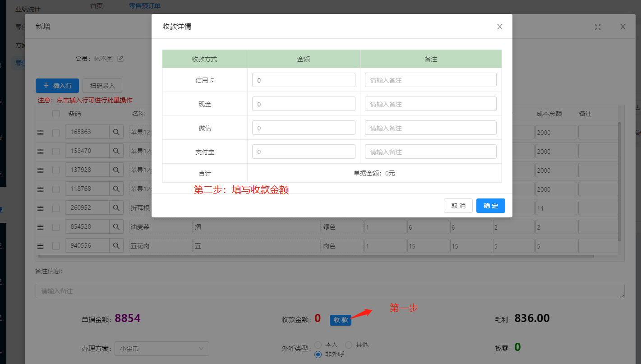Viewport: 641px width, 364px height.
Task: Focus the 现金 remark field
Action: coord(431,104)
